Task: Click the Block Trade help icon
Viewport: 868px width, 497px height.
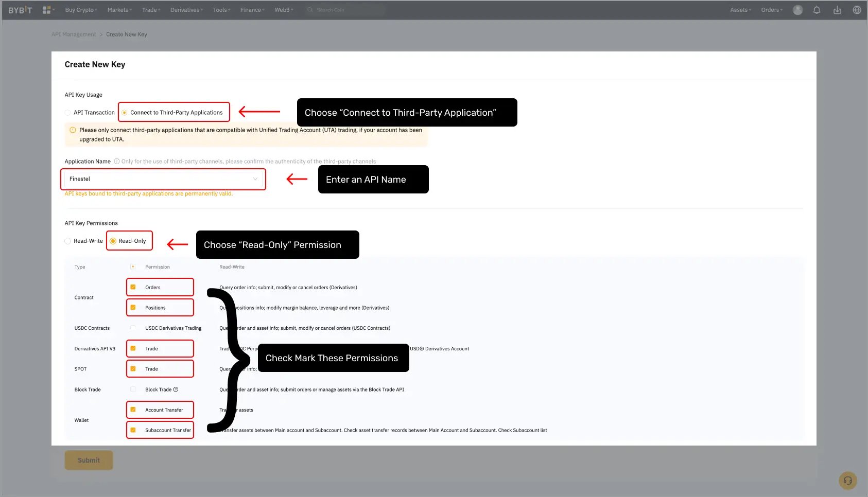Action: [176, 389]
